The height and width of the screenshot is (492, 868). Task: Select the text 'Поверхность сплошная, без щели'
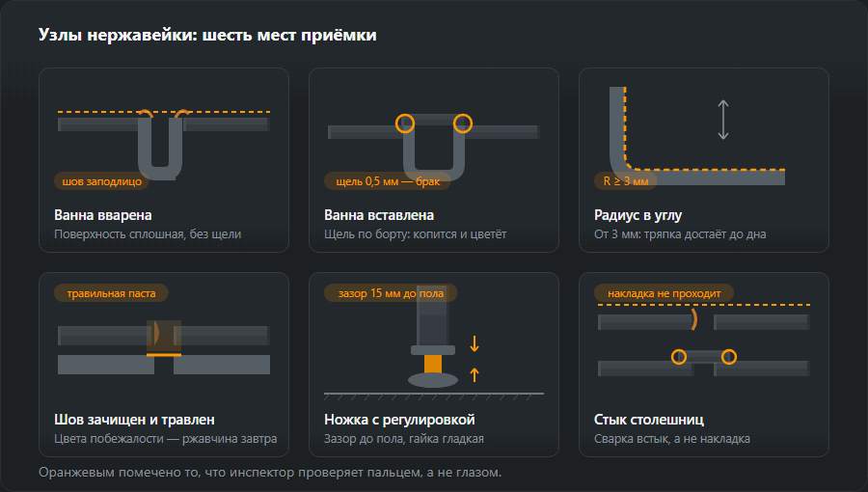[x=148, y=234]
